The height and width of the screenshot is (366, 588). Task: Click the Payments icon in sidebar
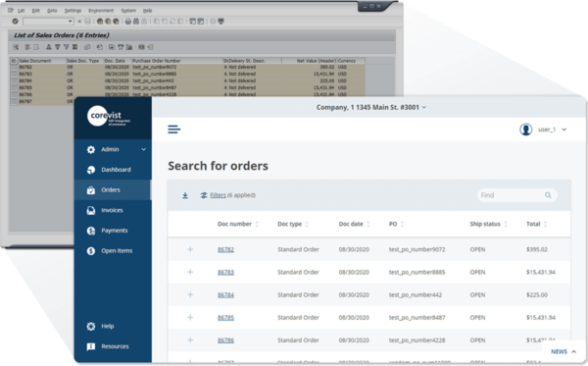coord(91,231)
